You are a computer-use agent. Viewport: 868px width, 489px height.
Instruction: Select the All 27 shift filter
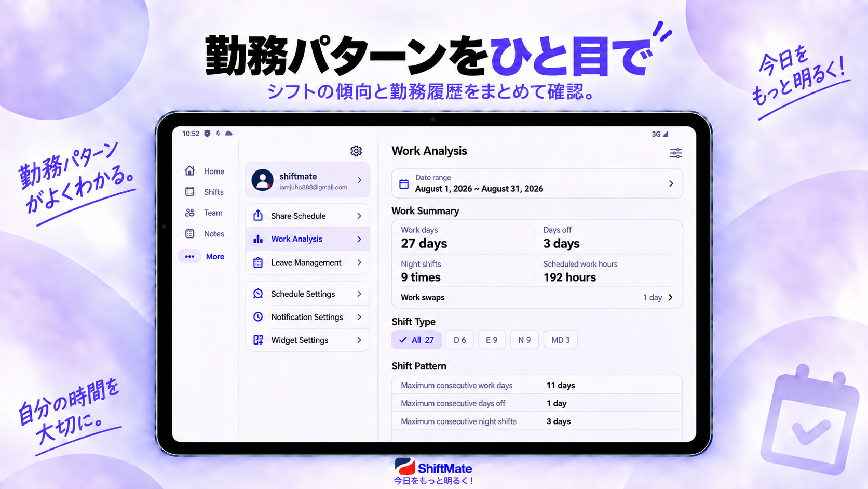tap(416, 340)
